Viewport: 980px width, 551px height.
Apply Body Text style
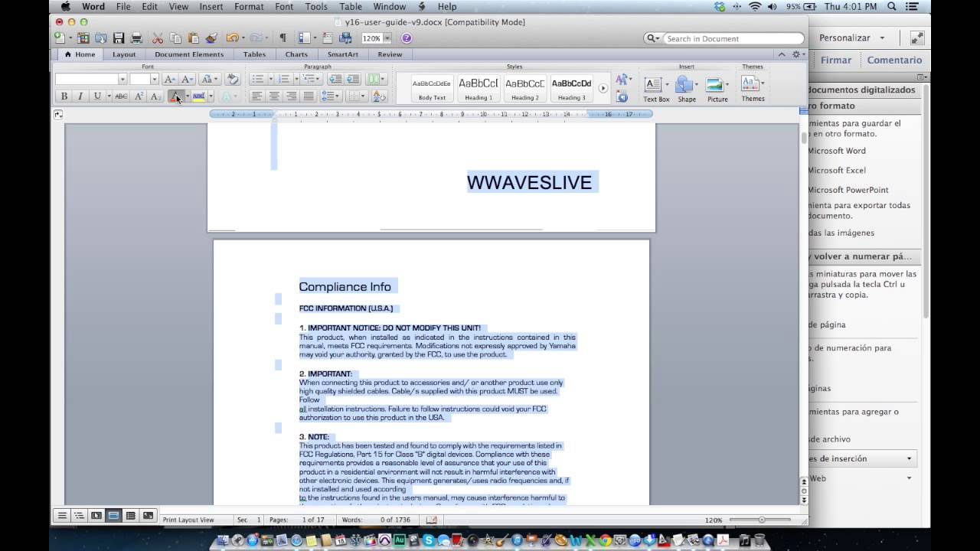coord(432,88)
